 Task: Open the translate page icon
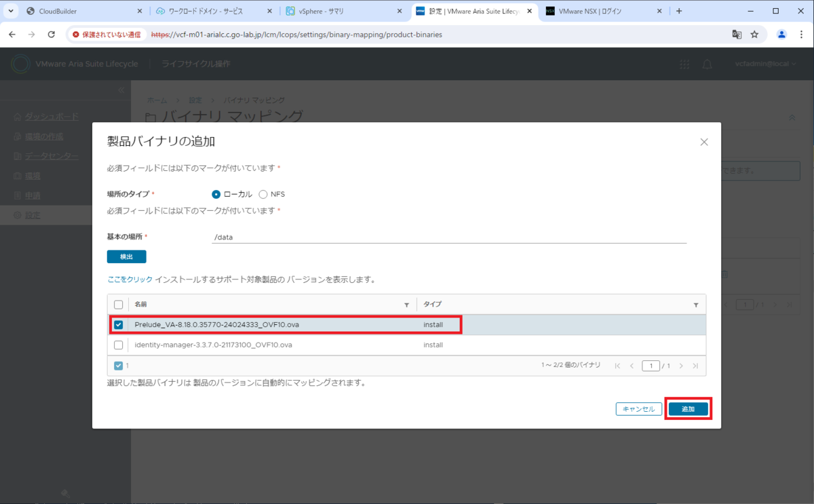[x=737, y=35]
